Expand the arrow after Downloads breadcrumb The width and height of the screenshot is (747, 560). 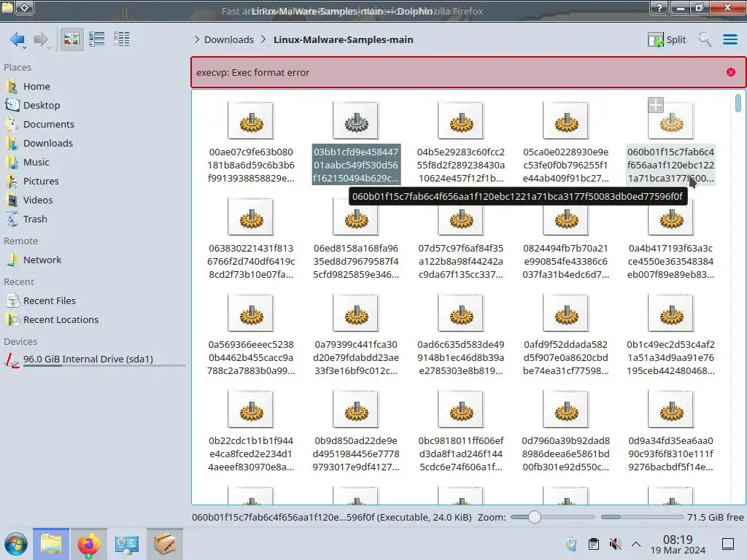point(263,39)
